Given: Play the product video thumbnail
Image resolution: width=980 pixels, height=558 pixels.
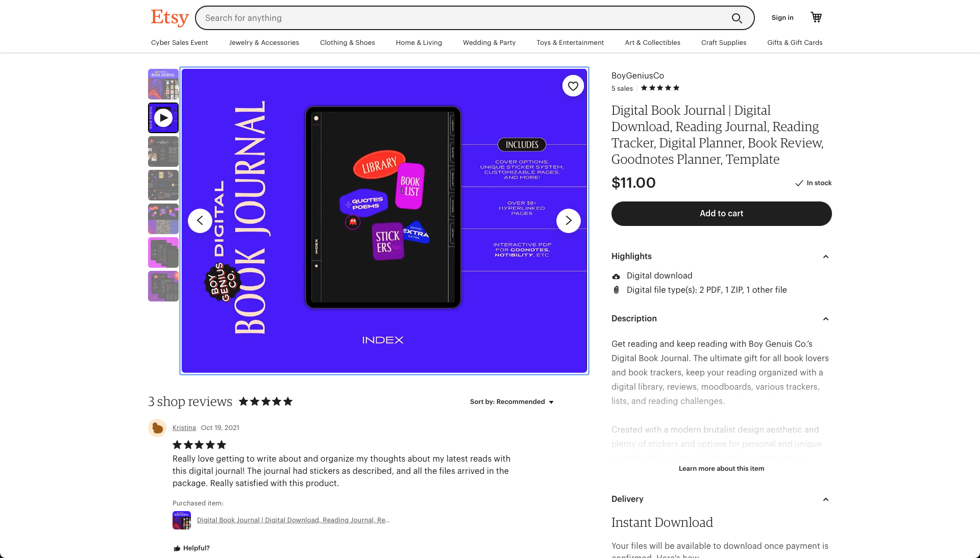Looking at the screenshot, I should pyautogui.click(x=163, y=118).
